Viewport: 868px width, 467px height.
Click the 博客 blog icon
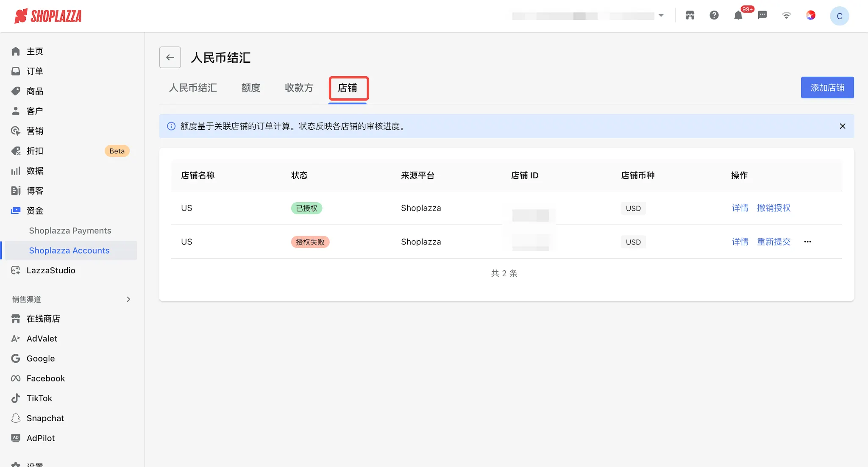(16, 191)
